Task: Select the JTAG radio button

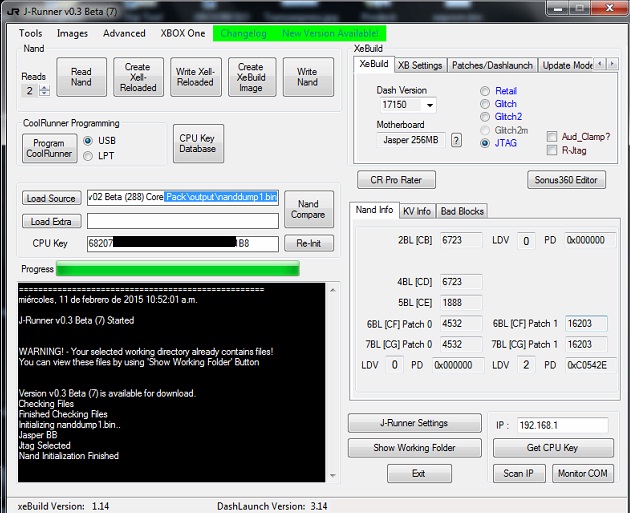Action: [485, 143]
